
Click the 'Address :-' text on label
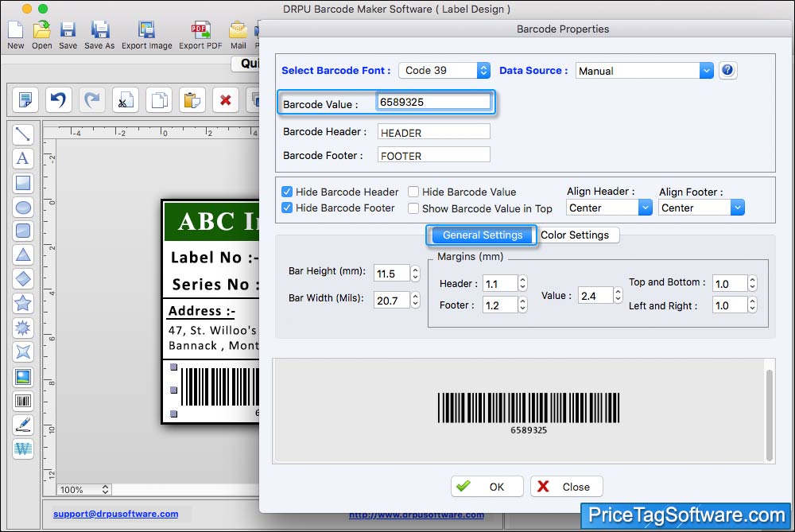[202, 311]
